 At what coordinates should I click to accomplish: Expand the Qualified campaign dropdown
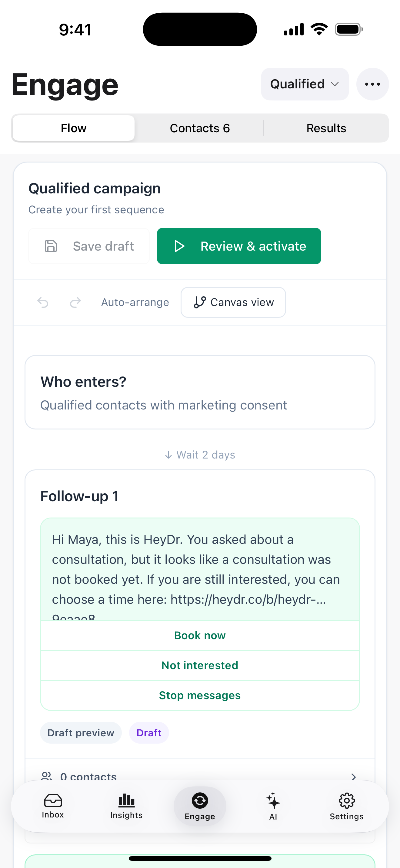click(x=305, y=84)
